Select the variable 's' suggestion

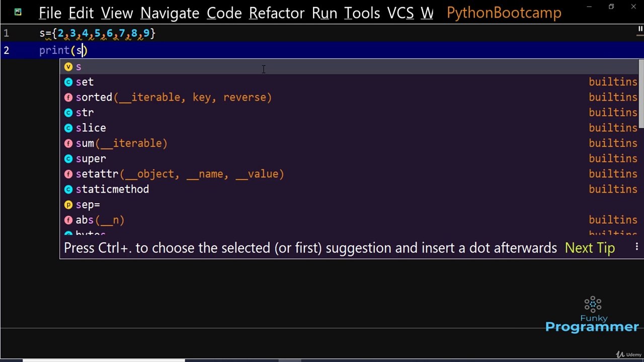pos(349,66)
